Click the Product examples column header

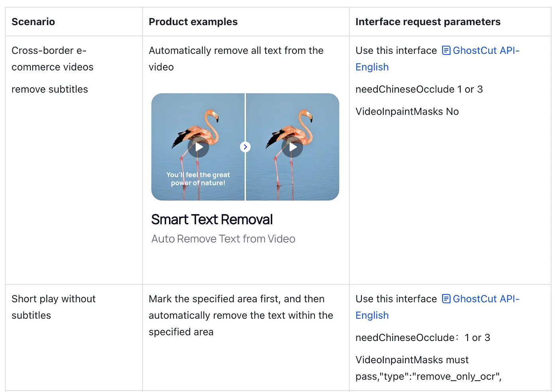click(x=193, y=22)
